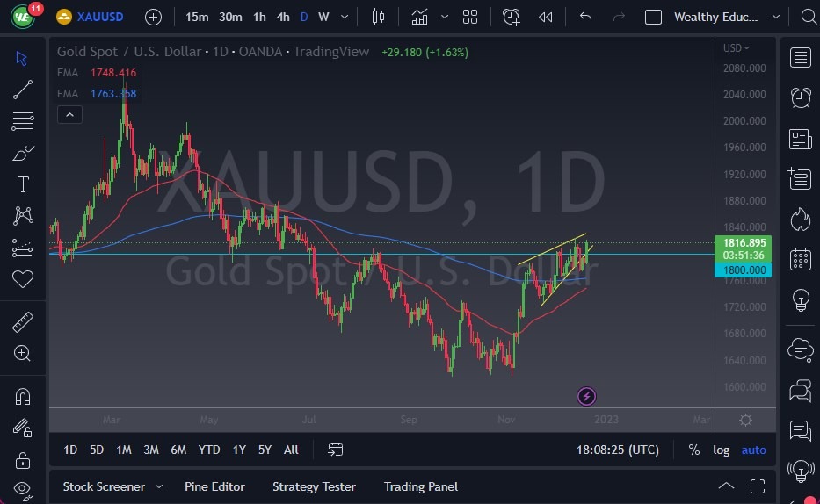Screen dimensions: 820x504
Task: Open the prediction and measurement tools
Action: pos(23,248)
